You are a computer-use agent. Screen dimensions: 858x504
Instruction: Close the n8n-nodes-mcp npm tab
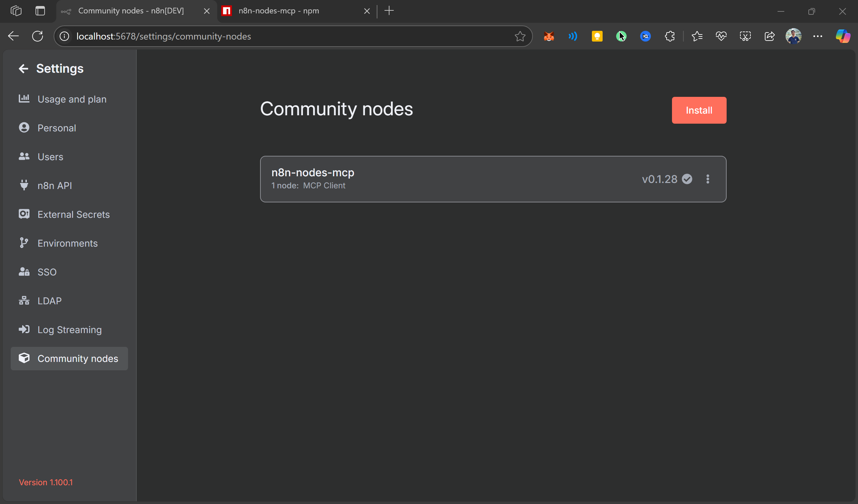[x=367, y=11]
